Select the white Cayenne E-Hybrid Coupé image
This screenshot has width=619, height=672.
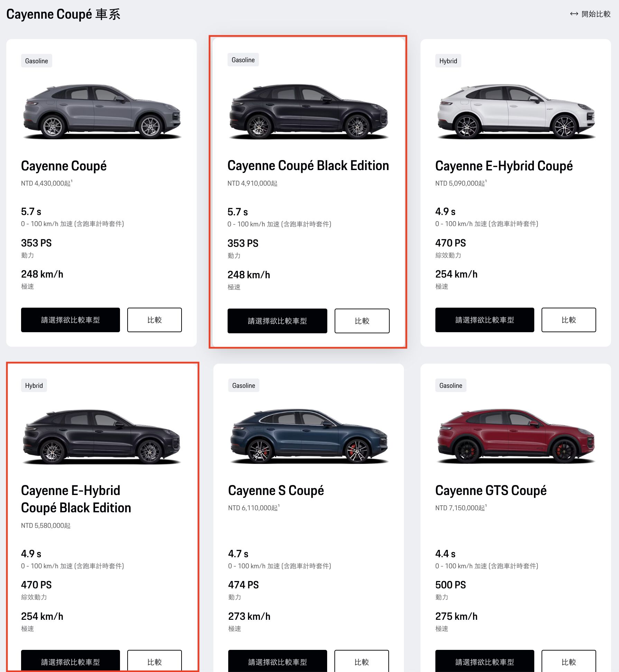516,111
